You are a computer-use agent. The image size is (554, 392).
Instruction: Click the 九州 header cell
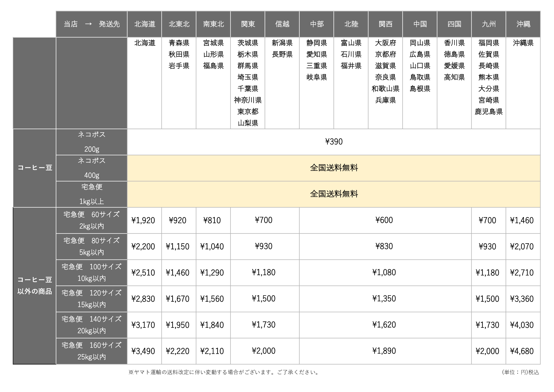point(488,24)
